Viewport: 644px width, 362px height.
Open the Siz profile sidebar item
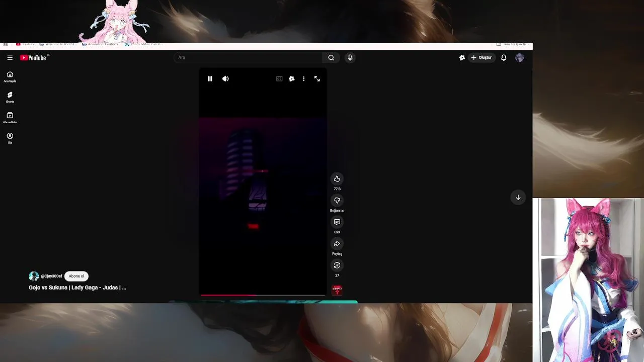pos(10,138)
